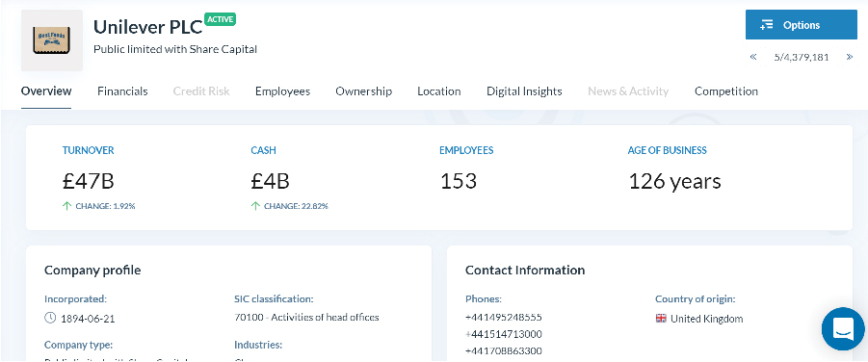Click the TURNOVER label
This screenshot has width=868, height=362.
click(88, 150)
